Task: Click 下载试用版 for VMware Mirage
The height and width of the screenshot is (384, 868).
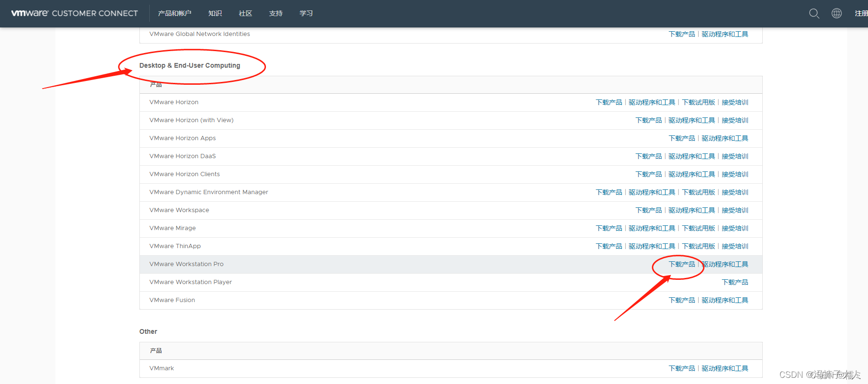Action: click(x=698, y=228)
